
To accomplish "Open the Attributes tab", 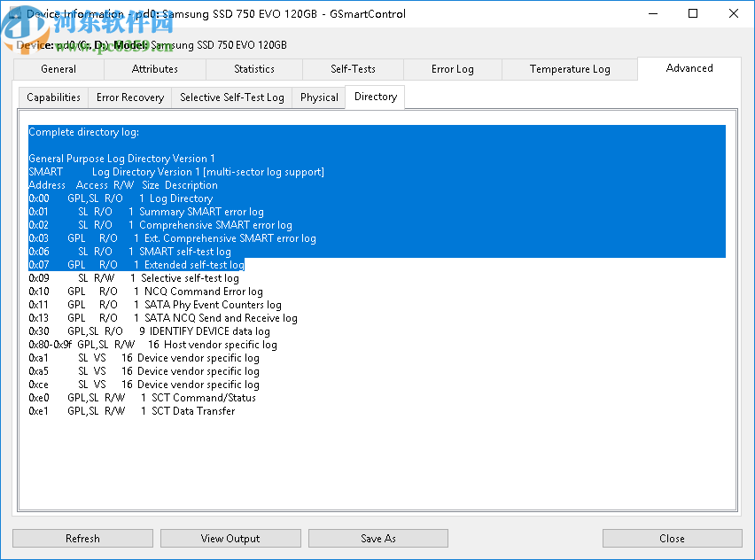I will click(155, 69).
